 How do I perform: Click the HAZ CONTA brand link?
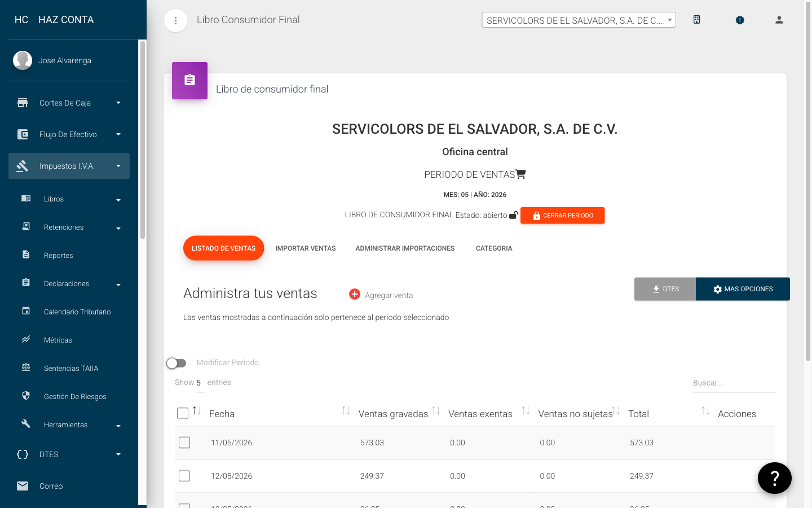(x=66, y=20)
